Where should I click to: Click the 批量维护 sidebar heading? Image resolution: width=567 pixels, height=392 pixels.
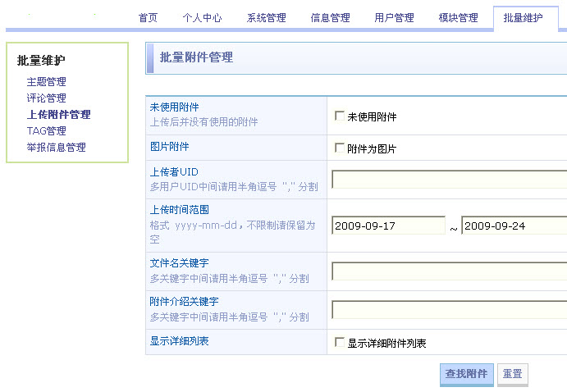pos(41,61)
